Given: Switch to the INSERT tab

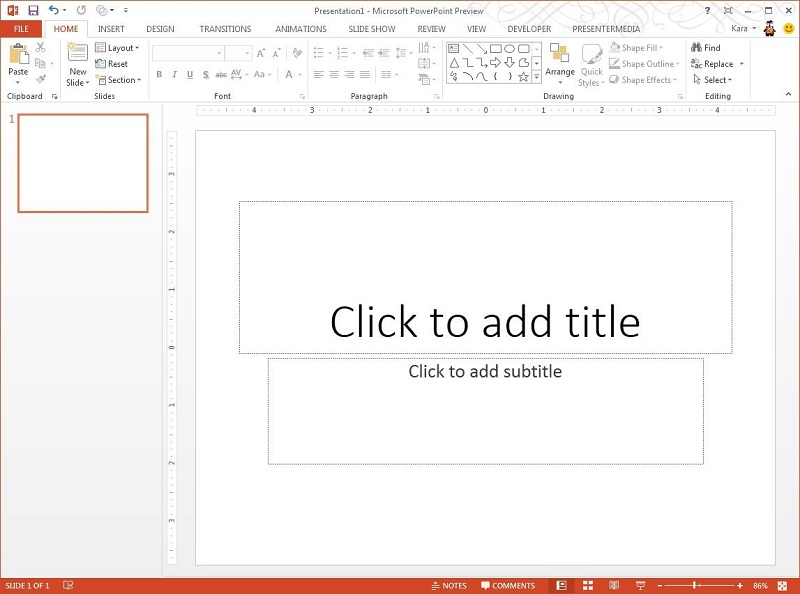Looking at the screenshot, I should (111, 29).
